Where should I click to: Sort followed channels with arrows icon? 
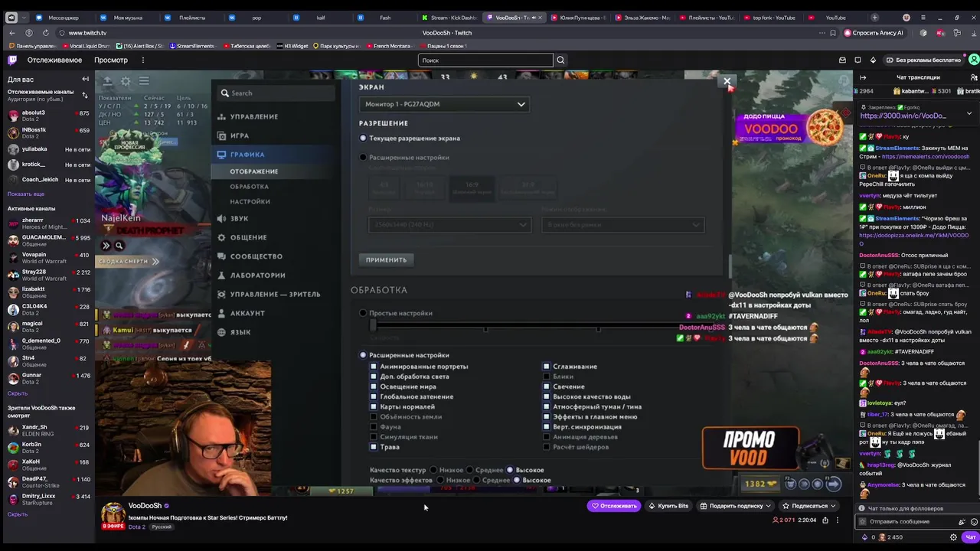coord(85,95)
